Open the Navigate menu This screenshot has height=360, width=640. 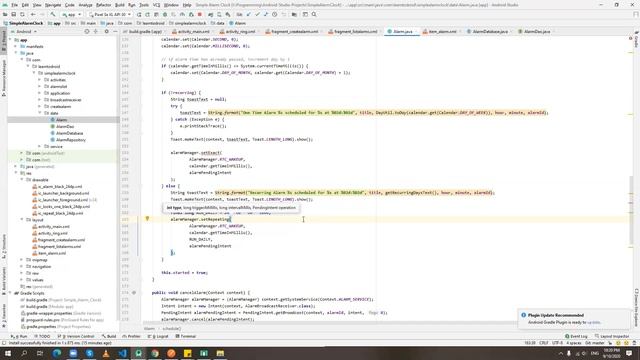point(53,5)
